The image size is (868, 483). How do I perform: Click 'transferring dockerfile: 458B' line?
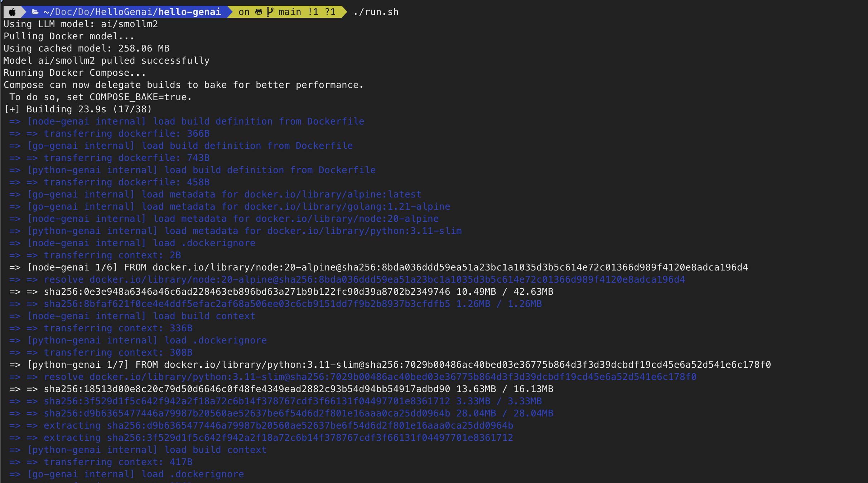click(109, 182)
